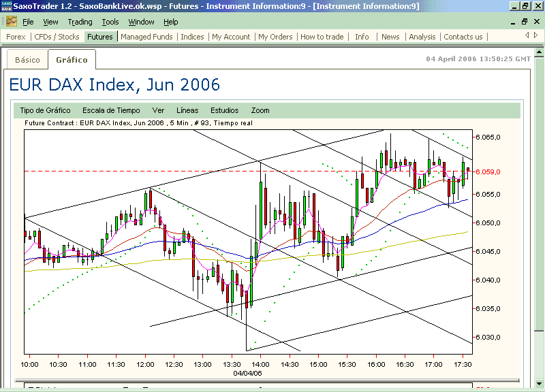
Task: Click the 10:00 time axis label
Action: point(29,365)
